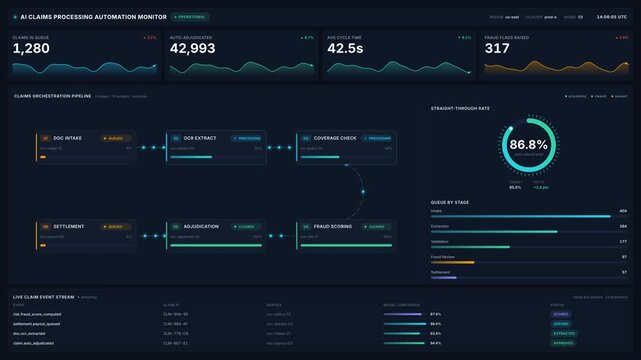Viewport: 641px width, 360px height.
Task: Click the FRAUD SCORING full progress bar
Action: tap(346, 245)
